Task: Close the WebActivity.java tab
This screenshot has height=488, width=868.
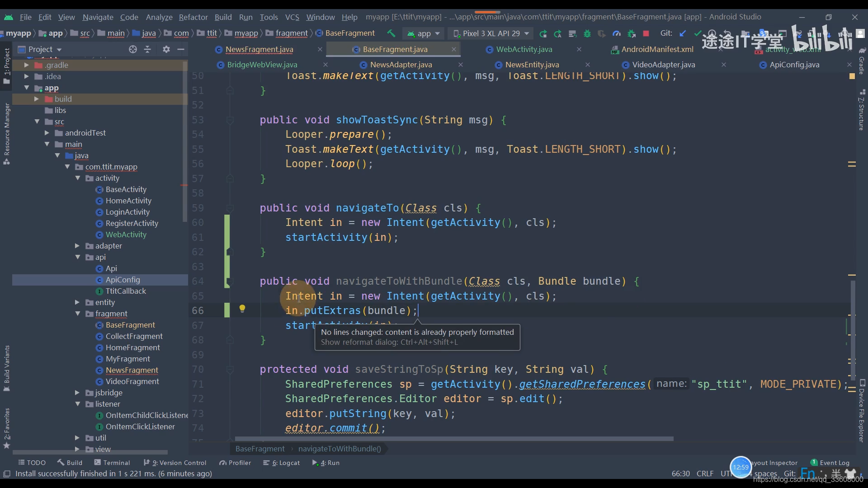Action: pyautogui.click(x=579, y=49)
